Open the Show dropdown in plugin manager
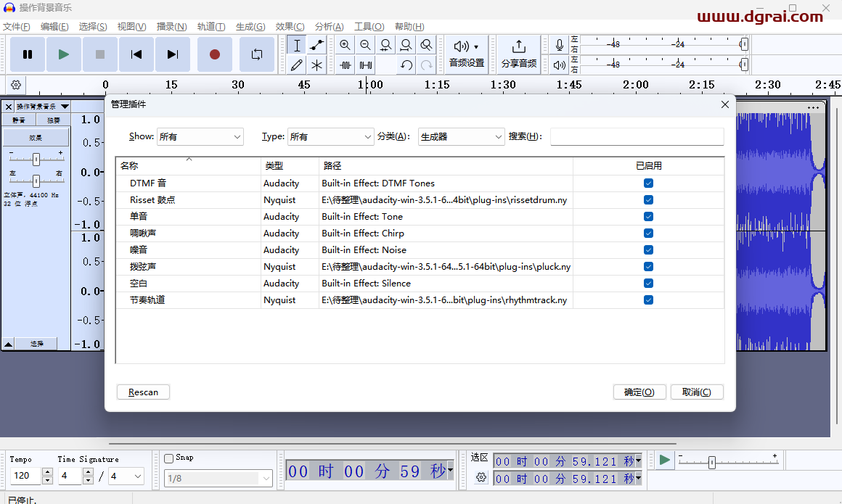 200,137
